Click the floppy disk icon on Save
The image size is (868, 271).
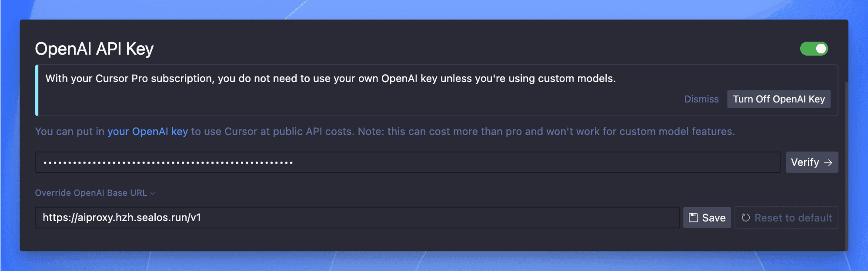click(x=693, y=218)
